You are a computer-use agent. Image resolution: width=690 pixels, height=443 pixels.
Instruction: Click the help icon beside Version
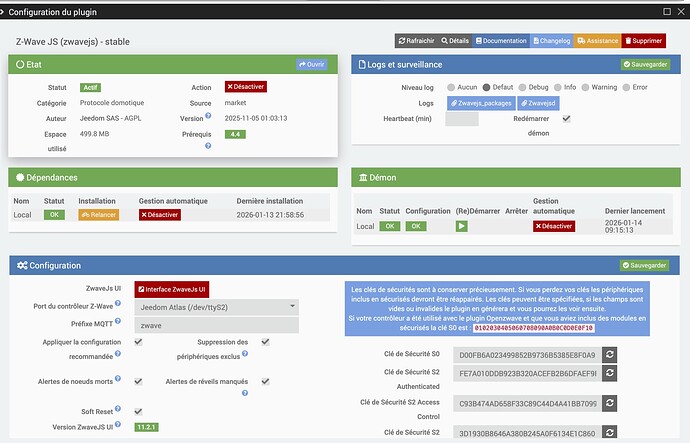(208, 116)
